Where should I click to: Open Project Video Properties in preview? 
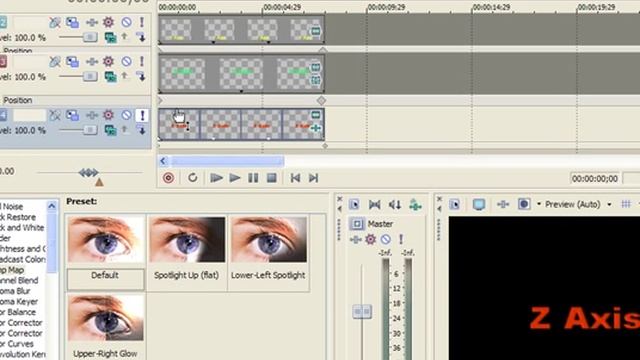(454, 204)
